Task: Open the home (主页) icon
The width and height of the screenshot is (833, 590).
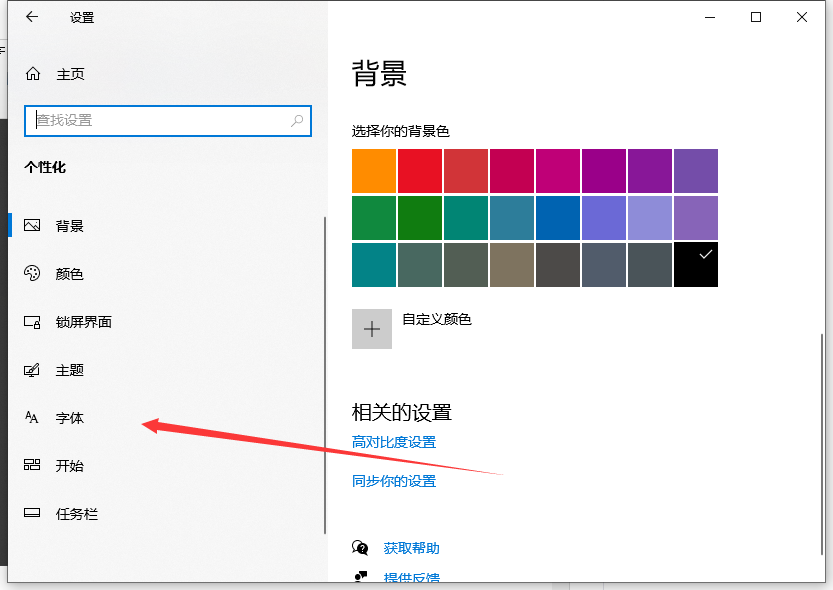Action: pyautogui.click(x=33, y=74)
